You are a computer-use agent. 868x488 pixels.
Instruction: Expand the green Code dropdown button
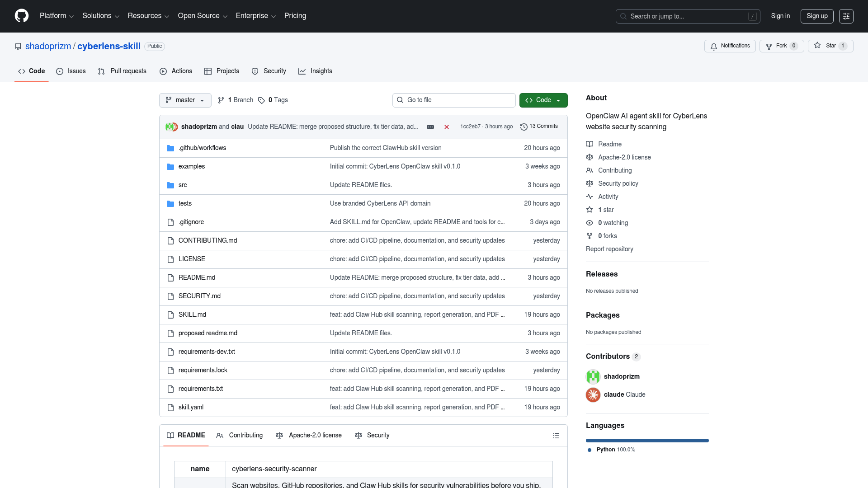543,100
